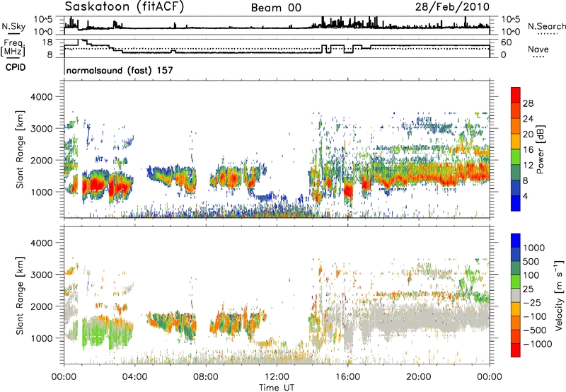The width and height of the screenshot is (566, 392).
Task: Click the 2000 tick in the power panel
Action: click(42, 160)
